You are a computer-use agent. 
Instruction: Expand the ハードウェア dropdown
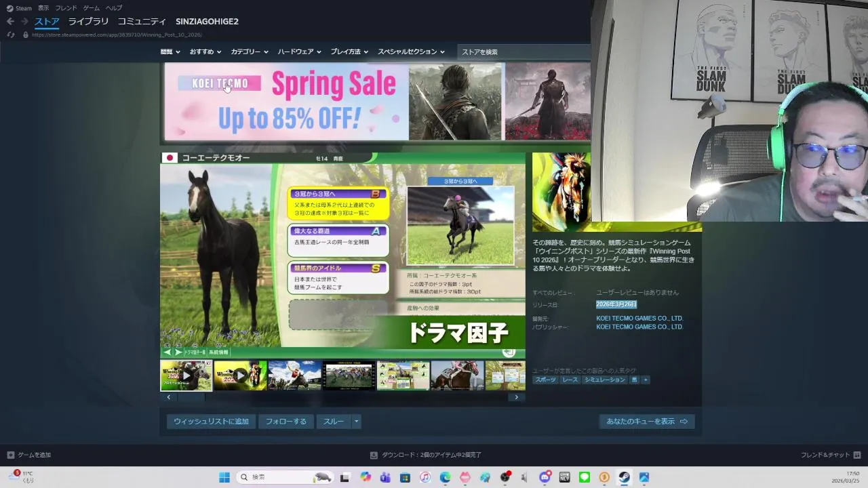[x=300, y=52]
